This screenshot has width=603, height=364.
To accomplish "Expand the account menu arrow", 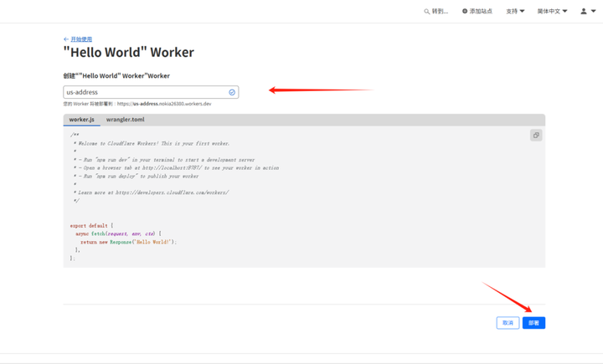I will pos(594,11).
